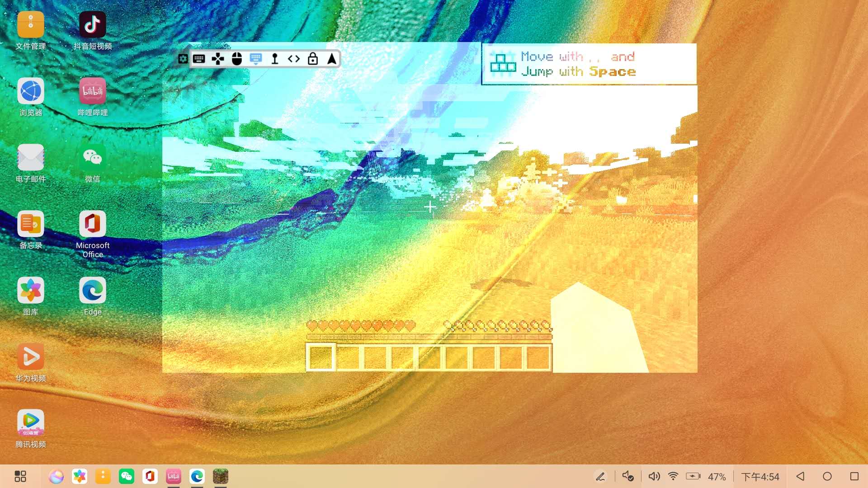Open the app grid launcher button

point(20,476)
